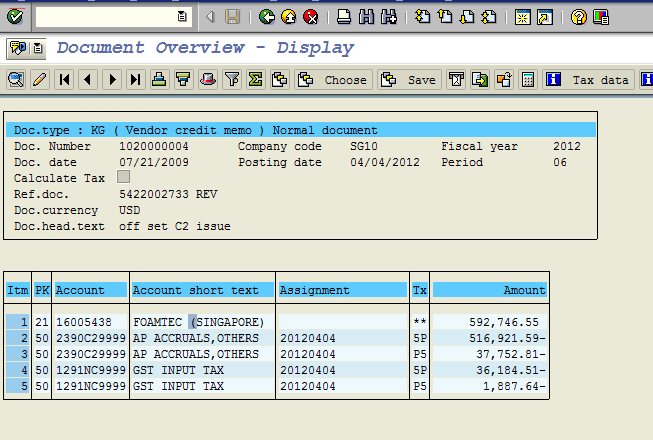Sort descending icon in application toolbar
653x440 pixels.
point(183,80)
